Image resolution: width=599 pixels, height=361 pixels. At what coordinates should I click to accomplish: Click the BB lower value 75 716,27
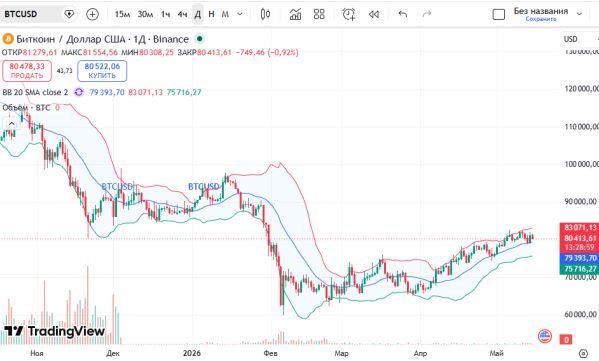point(184,92)
